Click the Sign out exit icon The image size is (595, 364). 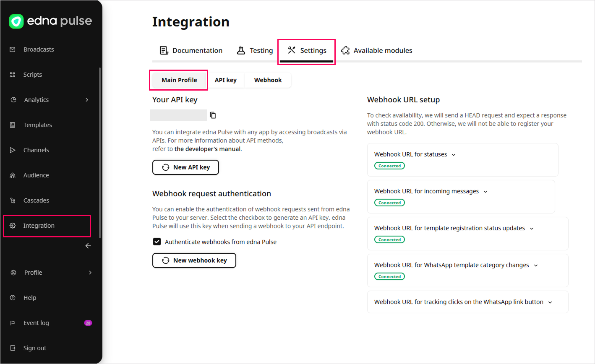(13, 348)
